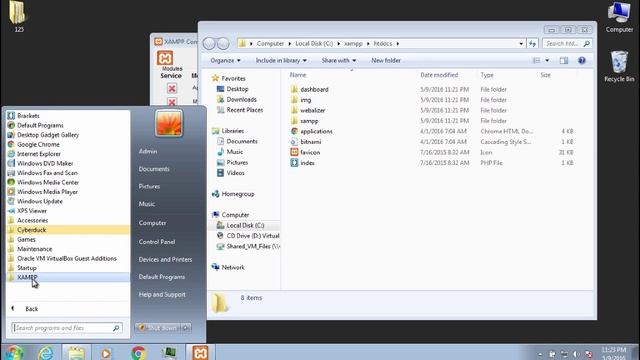Open Admin user folder link

click(148, 151)
